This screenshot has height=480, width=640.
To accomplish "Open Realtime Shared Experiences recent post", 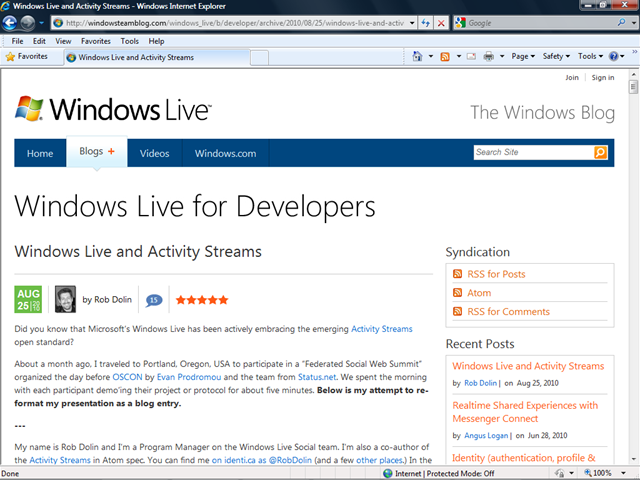I will [525, 412].
